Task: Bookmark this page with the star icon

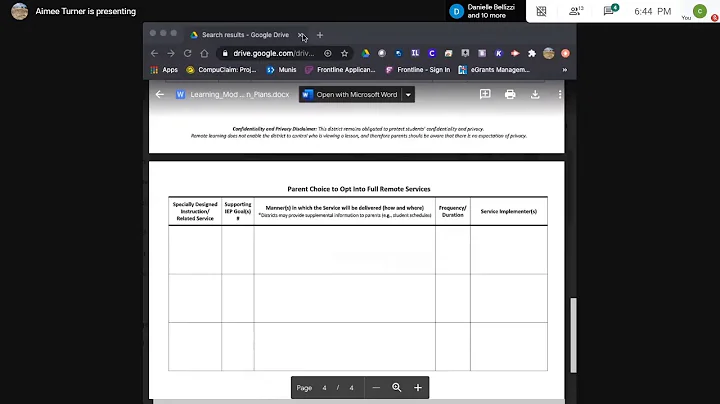Action: point(344,53)
